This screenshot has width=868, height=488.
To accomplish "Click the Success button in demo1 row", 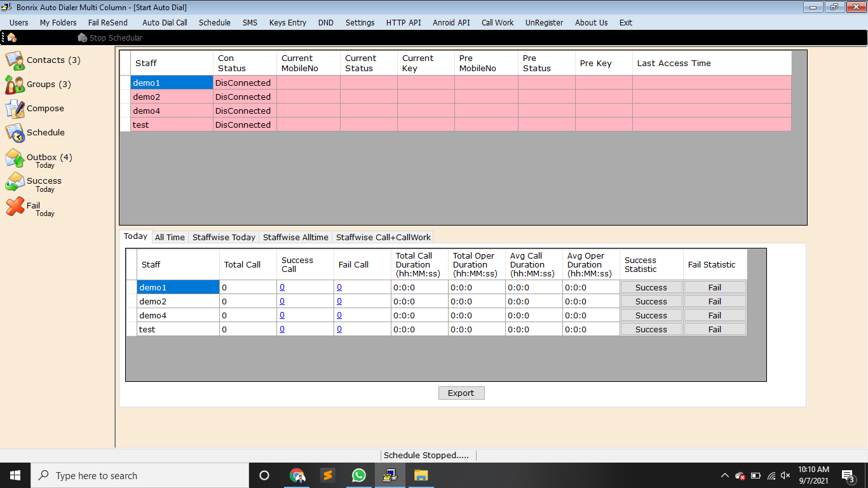I will pyautogui.click(x=651, y=288).
